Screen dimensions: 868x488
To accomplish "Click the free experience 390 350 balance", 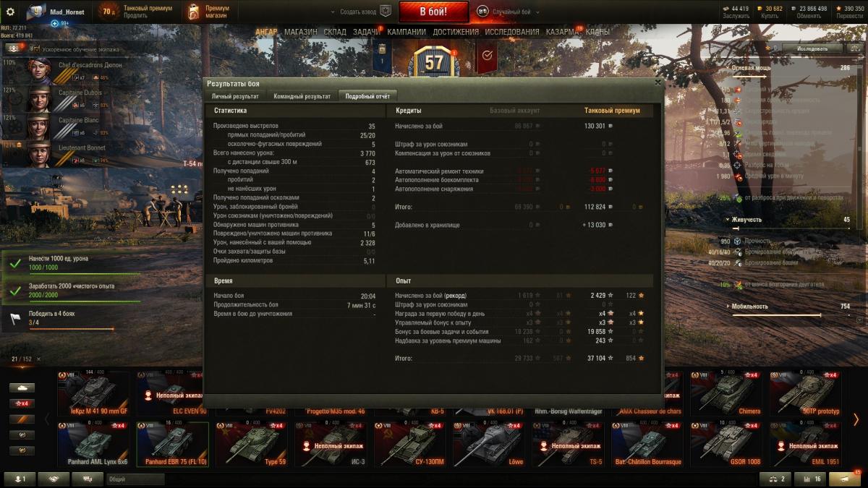I will [x=849, y=9].
